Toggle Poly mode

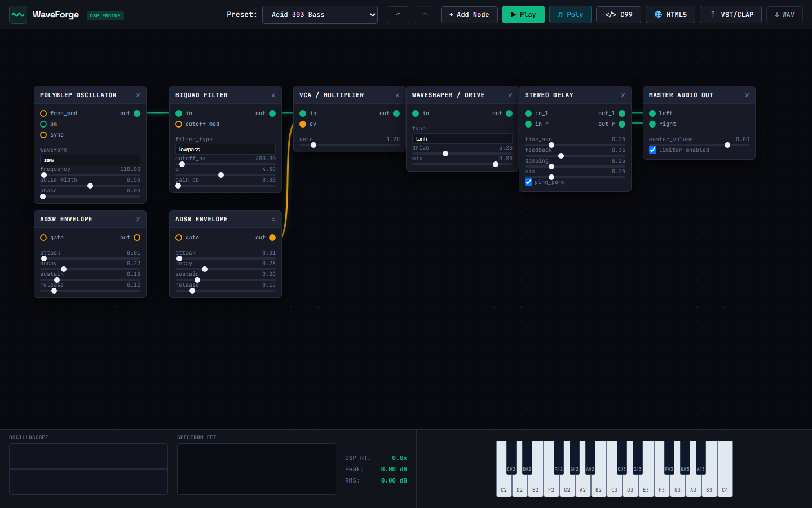[x=571, y=15]
